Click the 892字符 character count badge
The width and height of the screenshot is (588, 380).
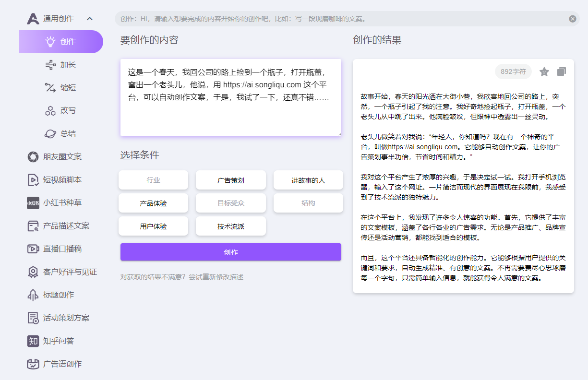[513, 71]
